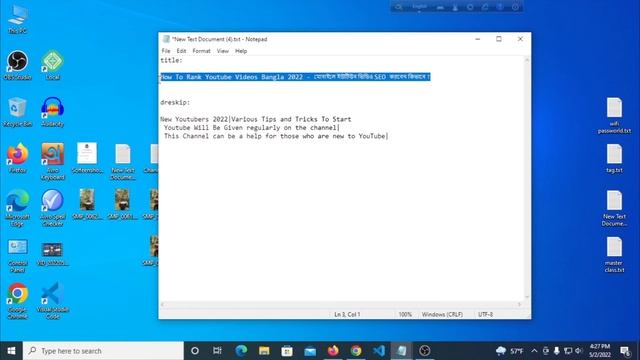The width and height of the screenshot is (640, 360).
Task: Click the microphone tray icon
Action: [556, 351]
